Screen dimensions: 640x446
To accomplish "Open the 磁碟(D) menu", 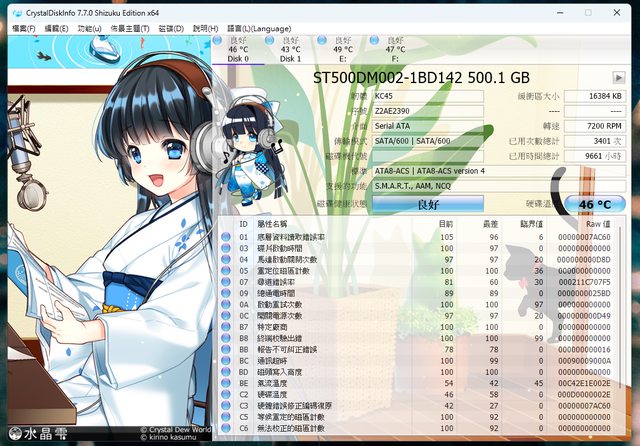I will coord(172,29).
